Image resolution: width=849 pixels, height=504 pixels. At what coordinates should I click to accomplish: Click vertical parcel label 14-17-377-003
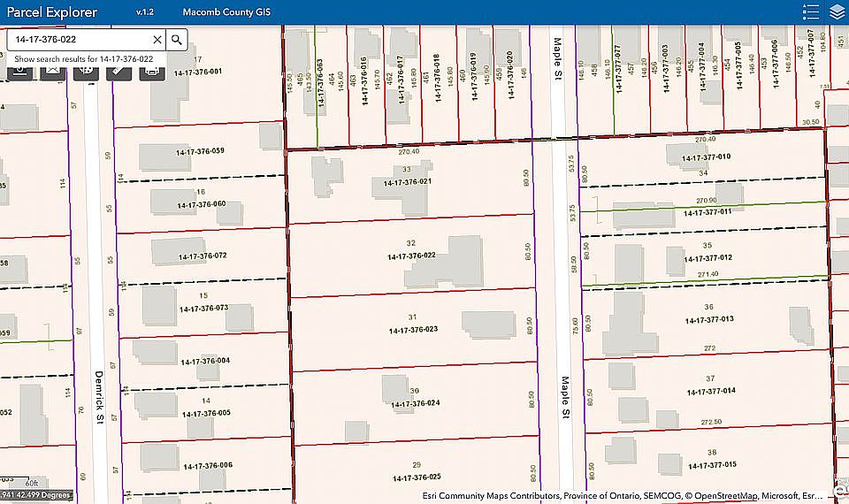point(665,68)
